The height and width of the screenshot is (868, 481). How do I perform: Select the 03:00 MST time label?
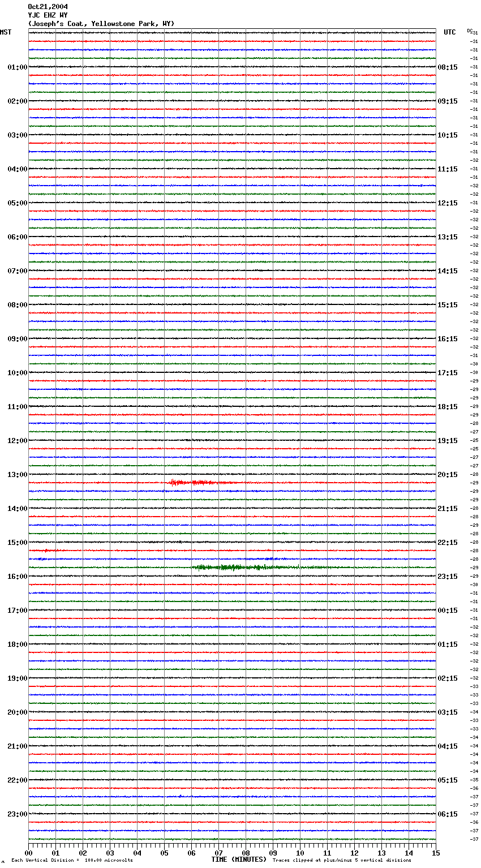[x=18, y=135]
